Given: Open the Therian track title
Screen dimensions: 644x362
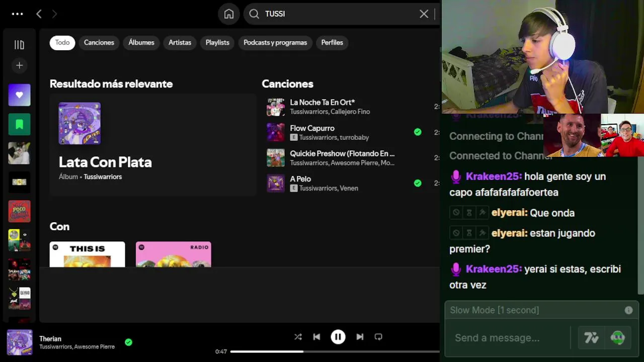Looking at the screenshot, I should [x=50, y=339].
